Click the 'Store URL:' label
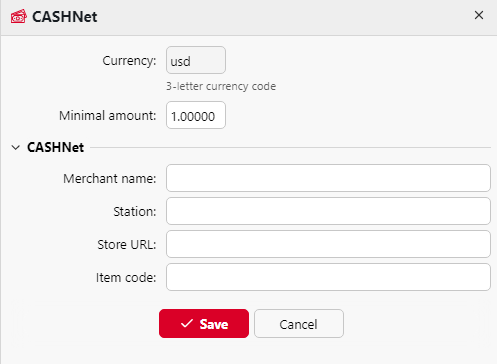The width and height of the screenshot is (497, 364). pyautogui.click(x=127, y=244)
